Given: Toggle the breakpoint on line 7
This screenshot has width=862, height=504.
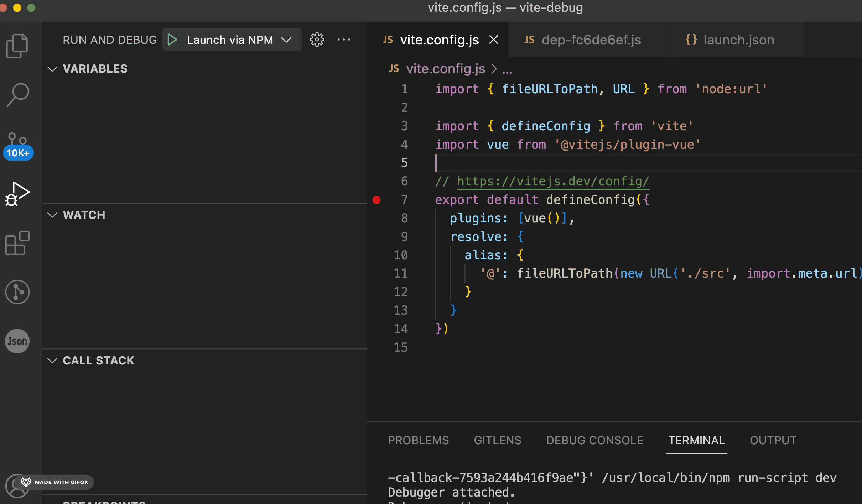Looking at the screenshot, I should [377, 200].
